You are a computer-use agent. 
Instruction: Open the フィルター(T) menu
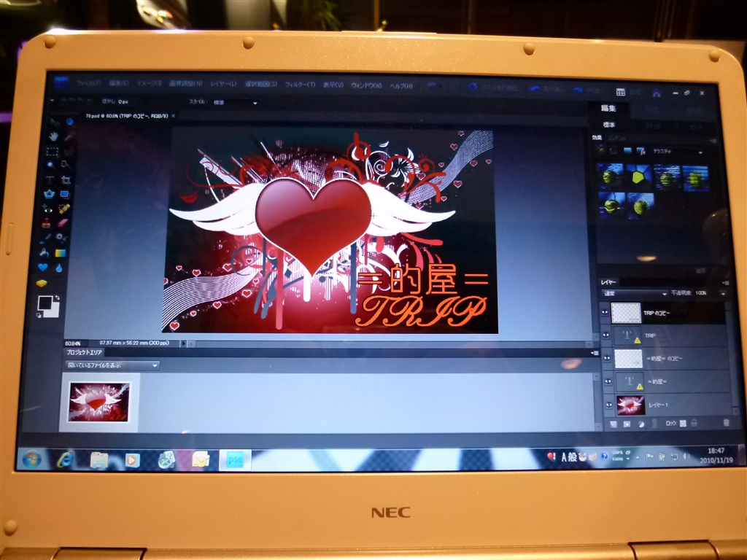pyautogui.click(x=300, y=85)
